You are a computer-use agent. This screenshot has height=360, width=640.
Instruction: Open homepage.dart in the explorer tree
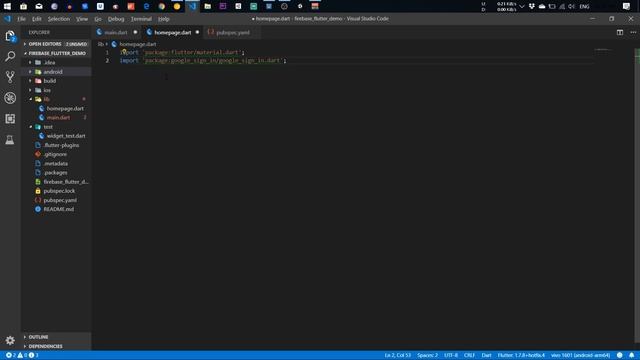tap(65, 108)
